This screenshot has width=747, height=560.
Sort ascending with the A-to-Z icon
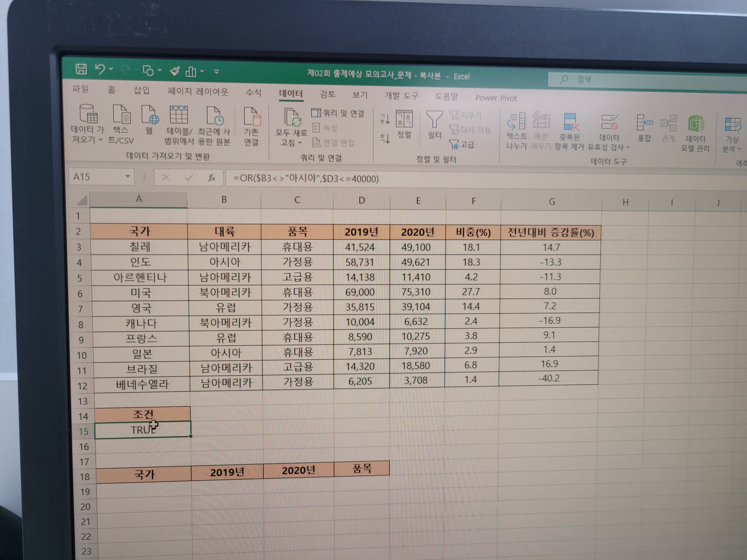[385, 119]
